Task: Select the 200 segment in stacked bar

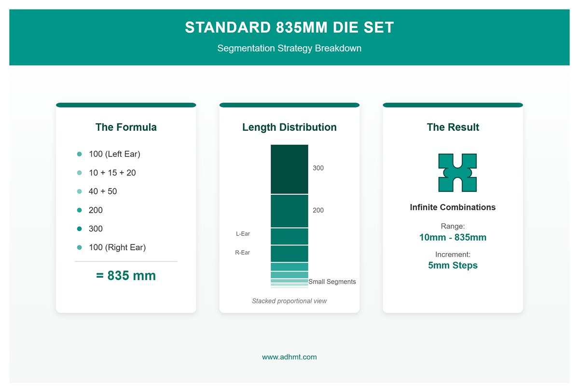Action: pos(289,211)
